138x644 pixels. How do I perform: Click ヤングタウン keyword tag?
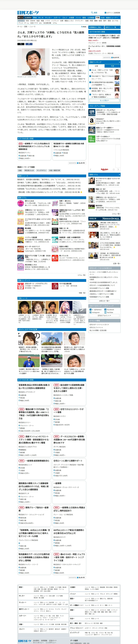tap(41, 171)
